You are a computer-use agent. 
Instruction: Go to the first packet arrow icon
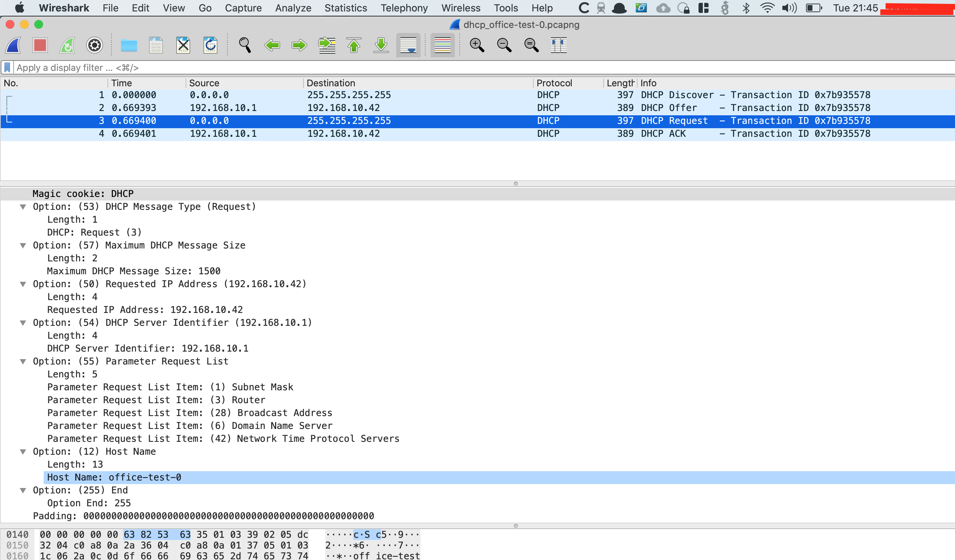pyautogui.click(x=354, y=45)
